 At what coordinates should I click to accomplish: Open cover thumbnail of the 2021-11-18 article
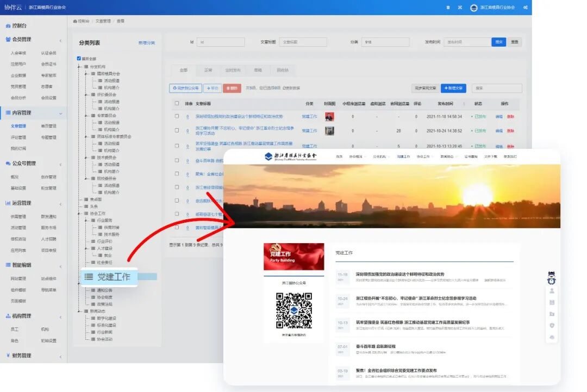329,117
